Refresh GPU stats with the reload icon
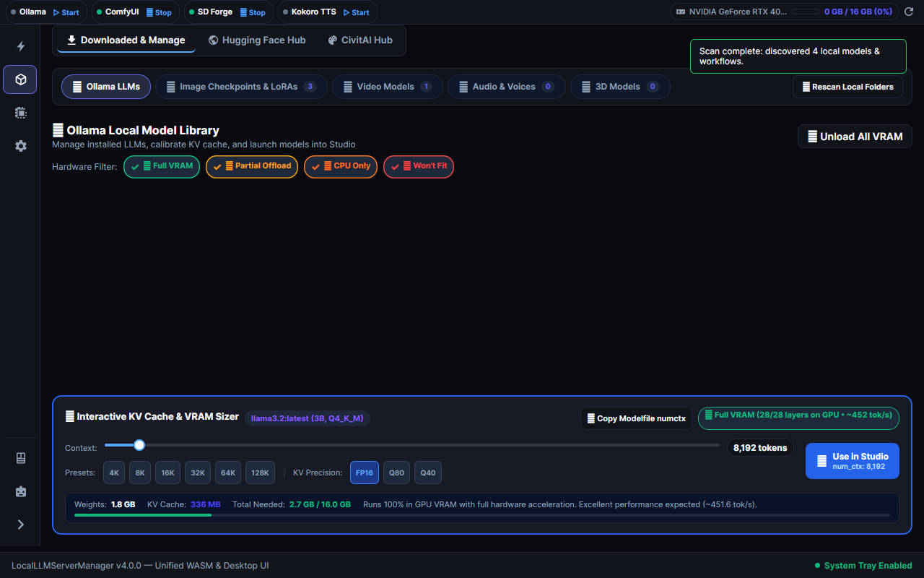 pos(909,12)
